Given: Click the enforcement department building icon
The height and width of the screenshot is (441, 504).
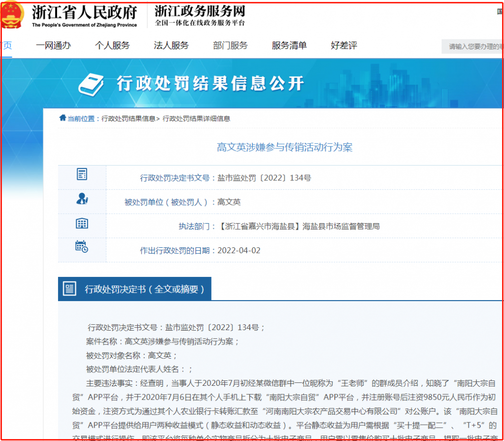Looking at the screenshot, I should click(x=82, y=223).
